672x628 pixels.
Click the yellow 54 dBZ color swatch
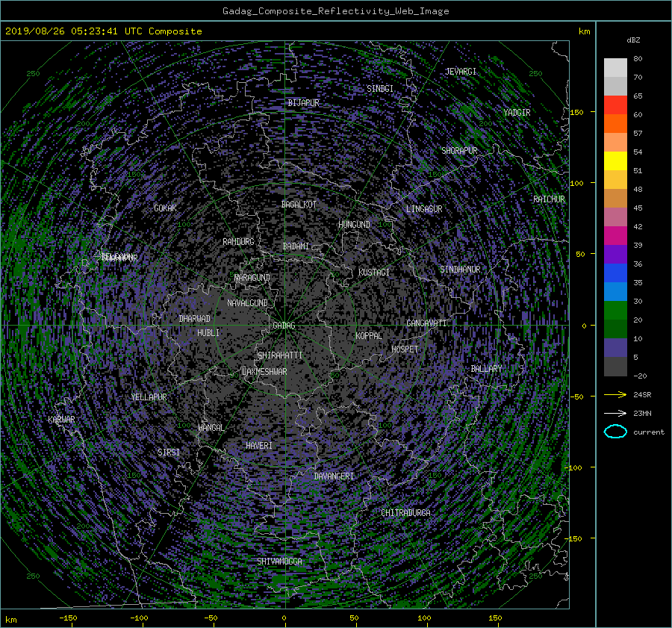[615, 161]
